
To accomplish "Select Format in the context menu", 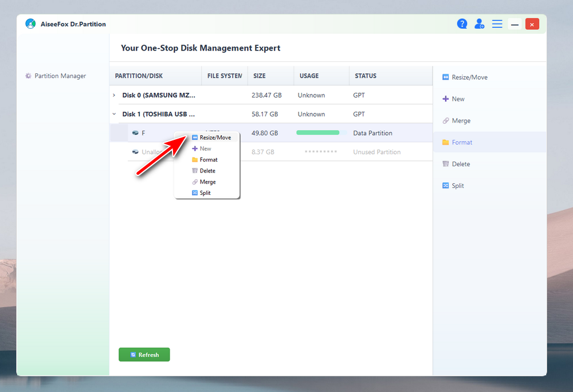I will (208, 160).
